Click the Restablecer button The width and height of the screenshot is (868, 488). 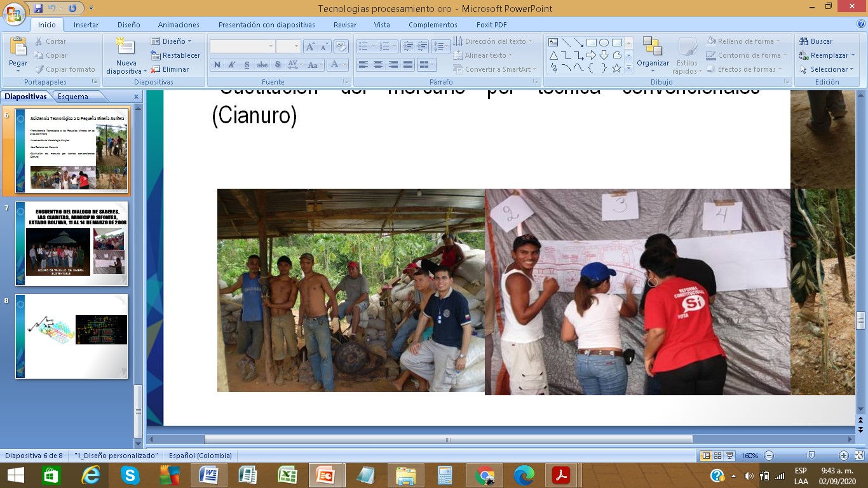[175, 55]
